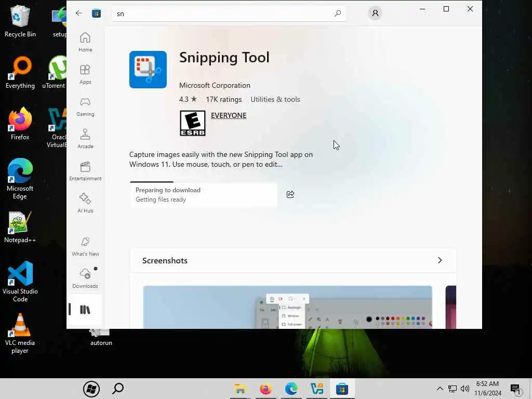Click the Snipping Tool app icon
532x399 pixels.
148,70
